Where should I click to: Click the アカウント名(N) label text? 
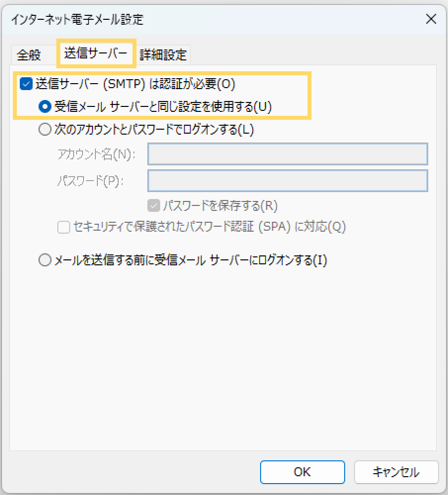(x=96, y=154)
